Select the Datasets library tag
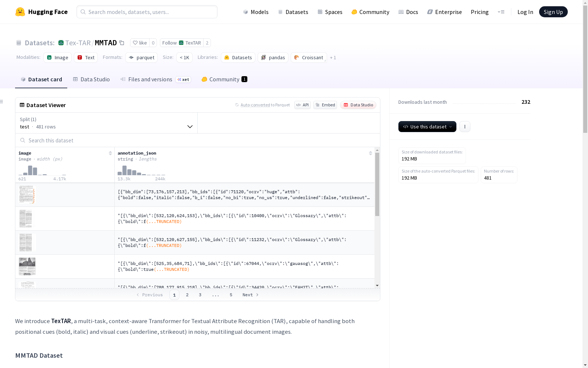Image resolution: width=588 pixels, height=368 pixels. [x=238, y=57]
